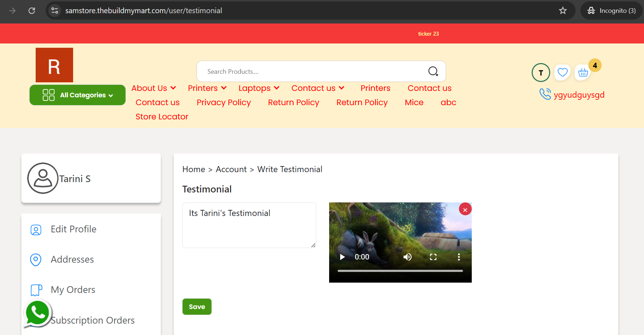The height and width of the screenshot is (335, 644).
Task: Open My Orders in sidebar
Action: coord(73,290)
